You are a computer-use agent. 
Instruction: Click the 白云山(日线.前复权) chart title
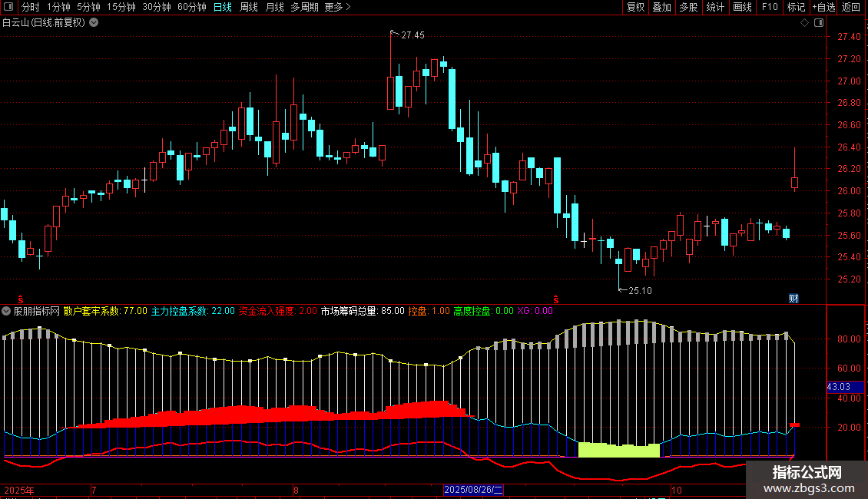pos(44,23)
